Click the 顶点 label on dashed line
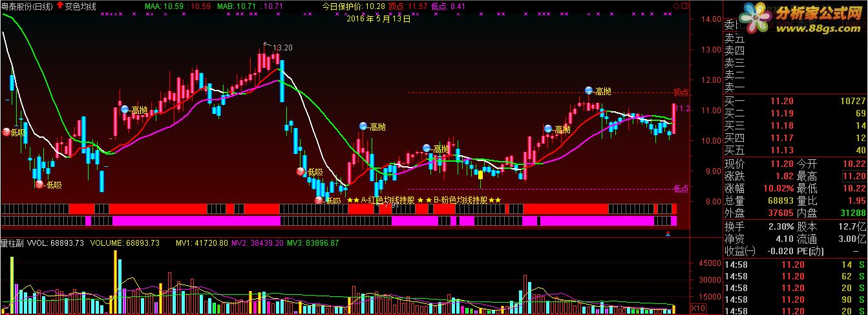868x315 pixels. click(x=681, y=92)
